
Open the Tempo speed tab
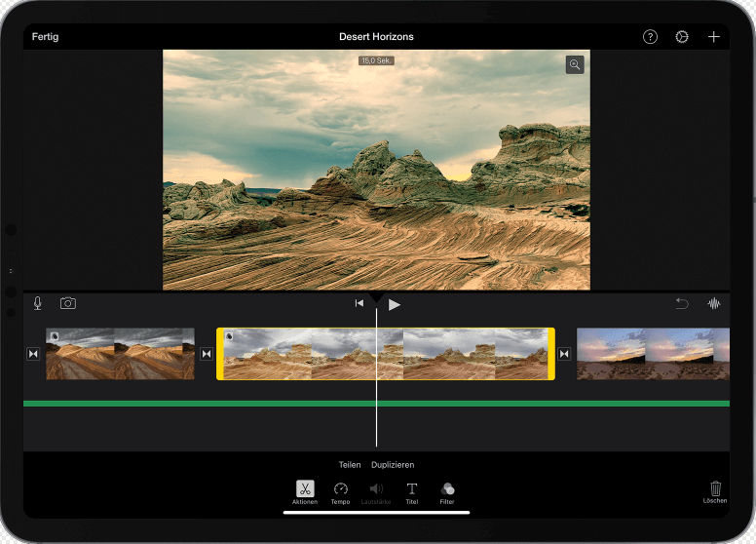click(340, 489)
